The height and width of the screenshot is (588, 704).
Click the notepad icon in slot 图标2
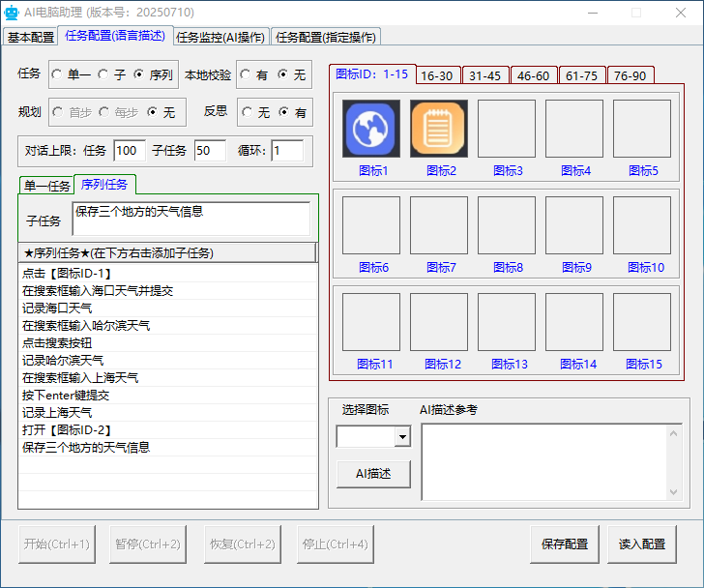click(439, 129)
